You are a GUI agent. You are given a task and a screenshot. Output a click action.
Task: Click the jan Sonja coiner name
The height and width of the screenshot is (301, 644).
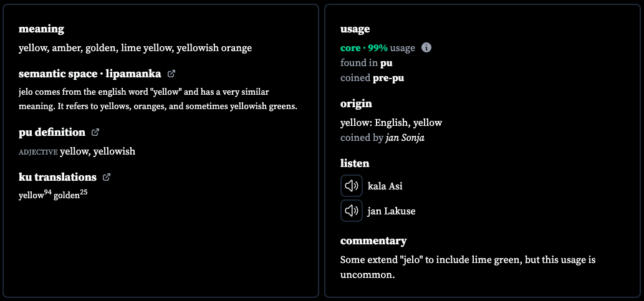coord(405,138)
